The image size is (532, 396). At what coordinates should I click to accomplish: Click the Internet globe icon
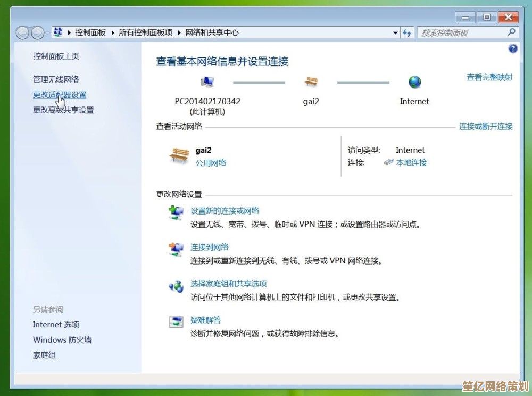pos(414,82)
